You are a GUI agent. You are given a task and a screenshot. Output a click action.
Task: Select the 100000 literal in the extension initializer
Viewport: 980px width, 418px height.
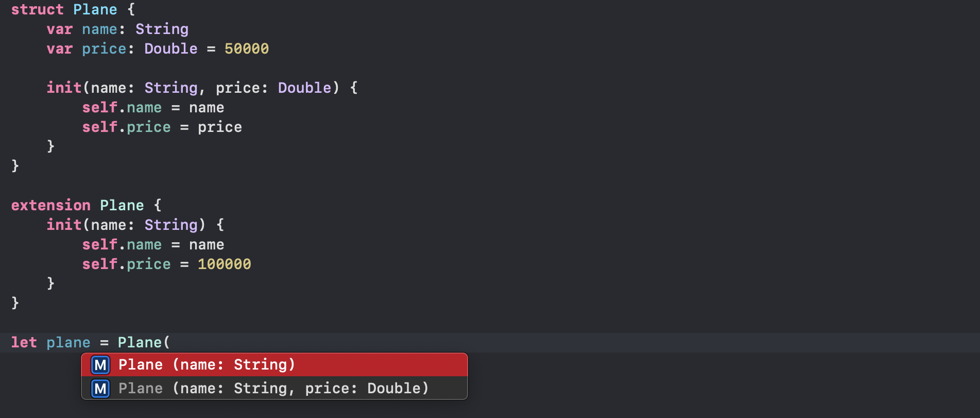point(224,264)
